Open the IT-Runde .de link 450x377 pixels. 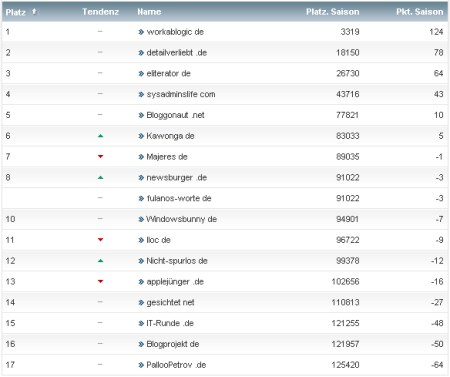(170, 323)
